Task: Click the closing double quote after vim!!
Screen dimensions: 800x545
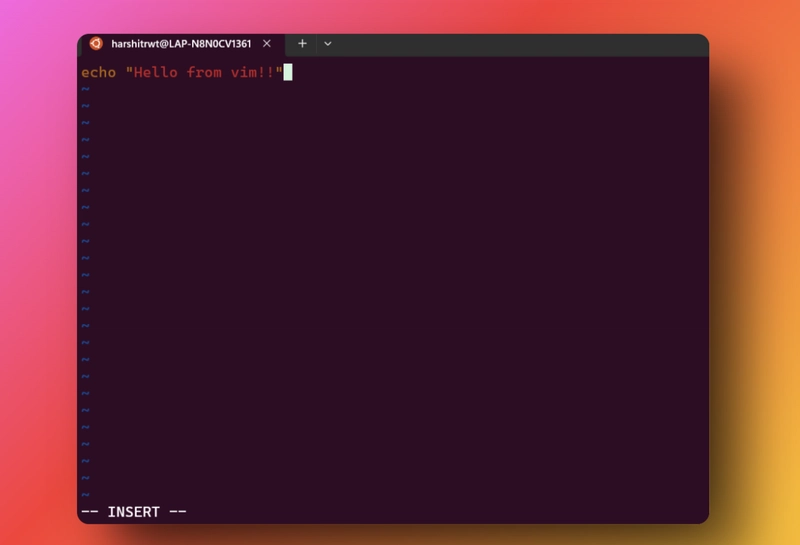Action: point(279,72)
